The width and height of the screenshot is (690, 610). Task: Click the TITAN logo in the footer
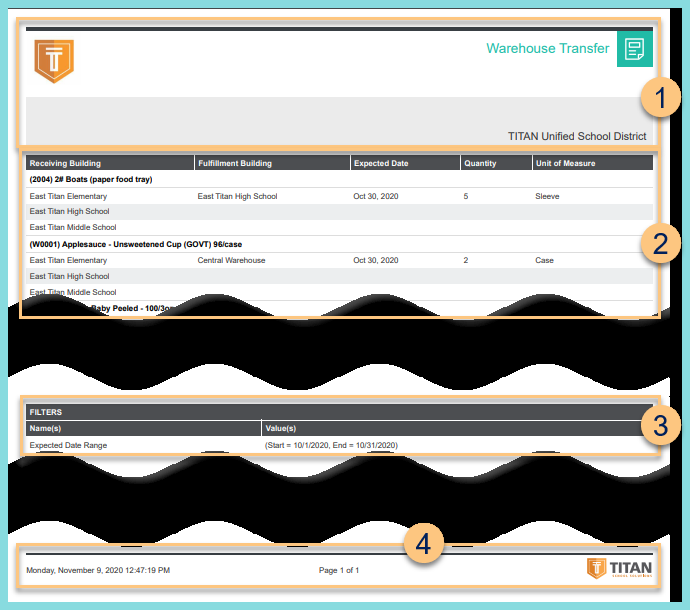[619, 569]
